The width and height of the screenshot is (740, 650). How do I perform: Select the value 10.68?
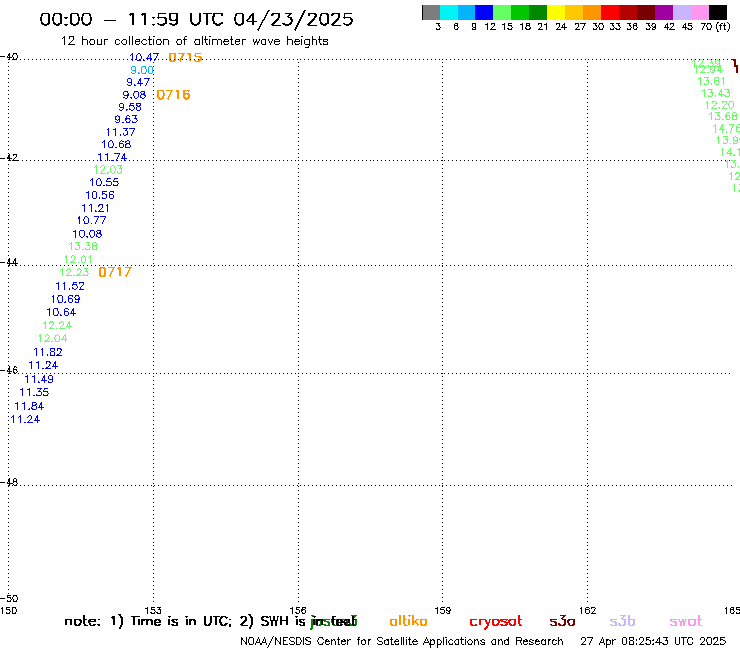(x=116, y=144)
